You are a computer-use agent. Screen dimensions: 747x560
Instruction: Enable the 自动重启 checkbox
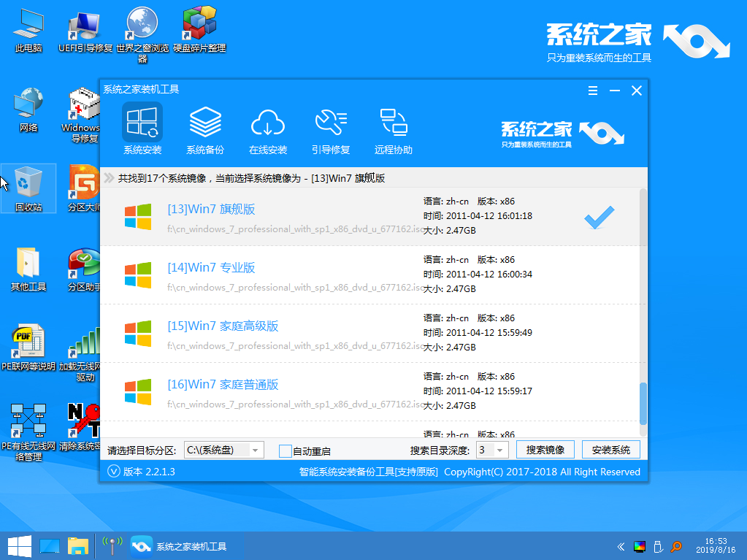(x=286, y=450)
